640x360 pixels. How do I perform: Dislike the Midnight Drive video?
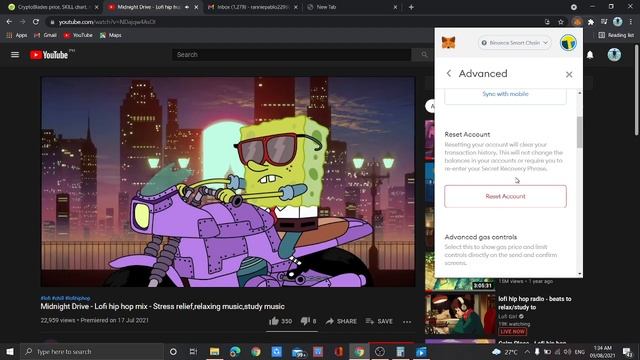coord(308,321)
